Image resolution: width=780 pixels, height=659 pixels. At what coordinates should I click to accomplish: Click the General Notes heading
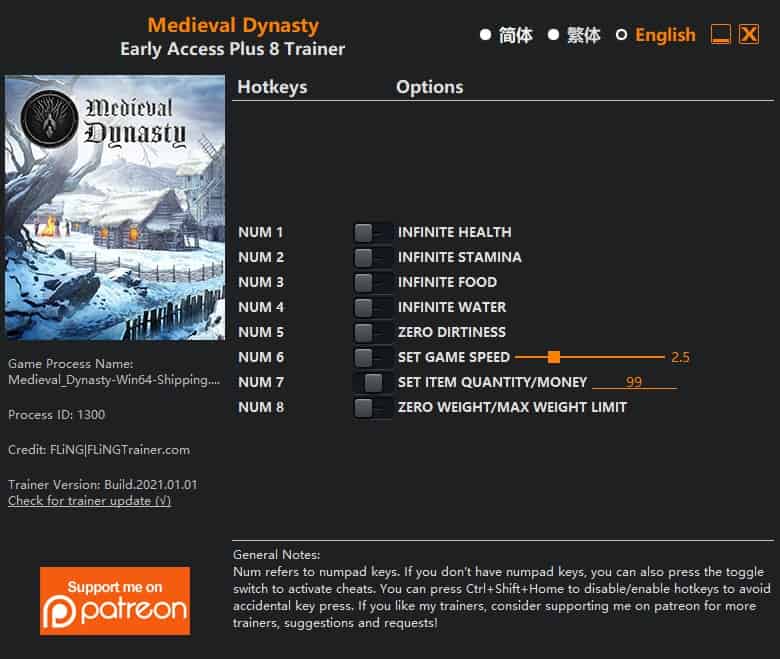pyautogui.click(x=277, y=555)
